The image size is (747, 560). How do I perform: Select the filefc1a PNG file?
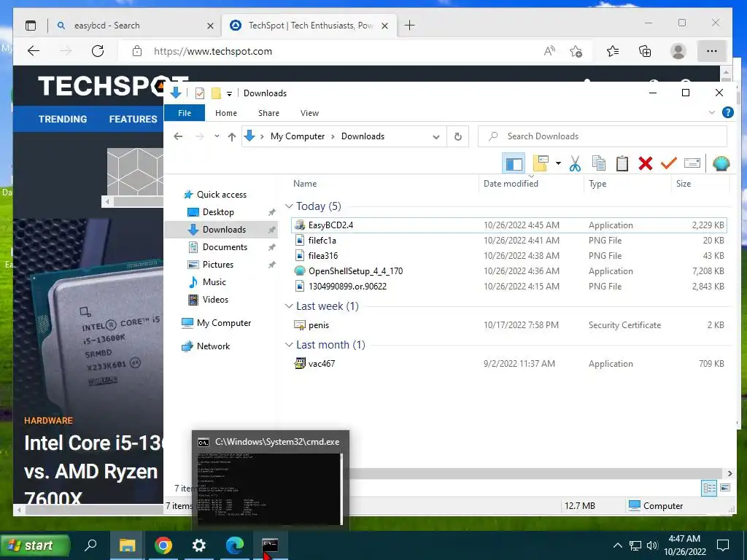click(508, 241)
